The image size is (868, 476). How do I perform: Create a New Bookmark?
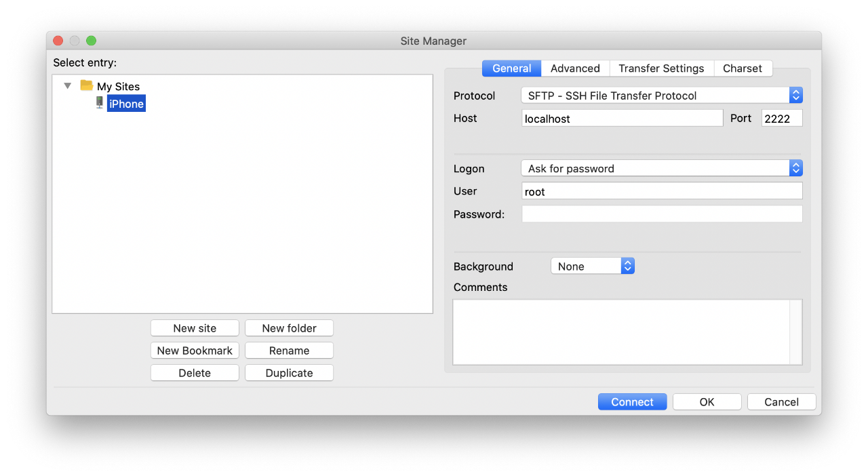[195, 350]
